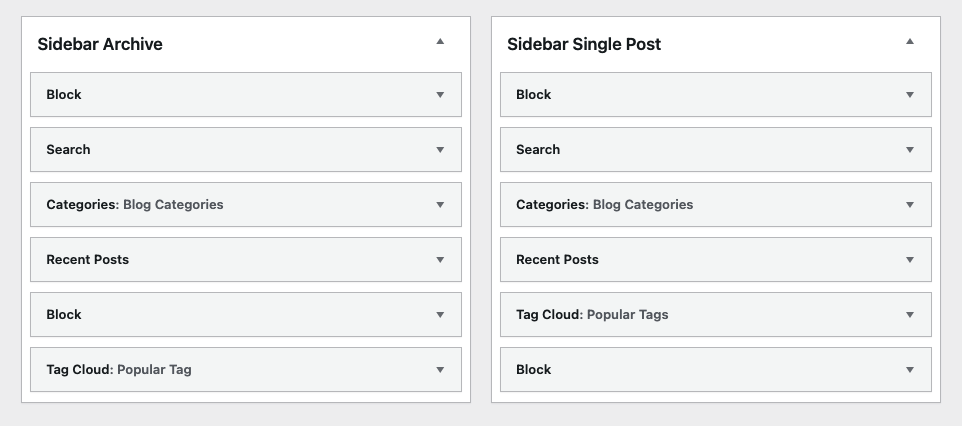Click the Sidebar Archive heading text
This screenshot has width=962, height=426.
coord(100,44)
